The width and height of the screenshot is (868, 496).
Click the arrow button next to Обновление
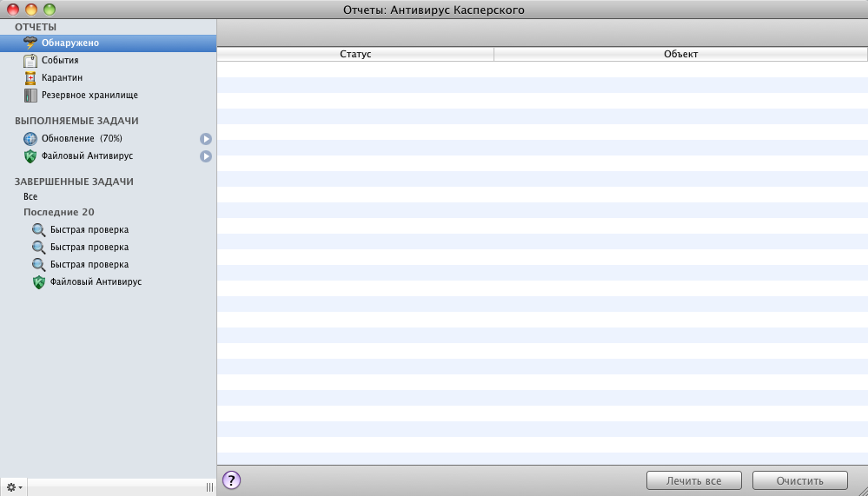point(206,139)
